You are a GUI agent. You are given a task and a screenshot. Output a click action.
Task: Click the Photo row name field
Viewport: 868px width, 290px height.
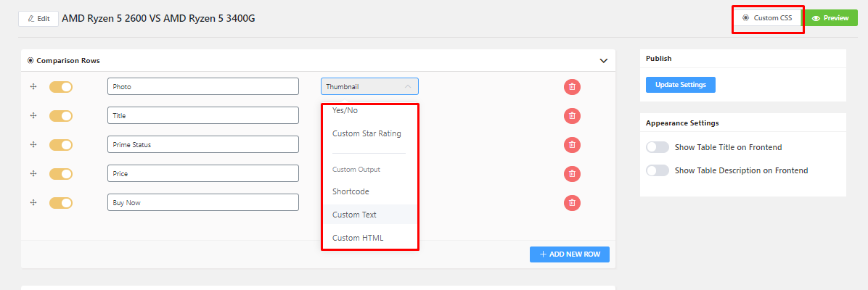203,86
